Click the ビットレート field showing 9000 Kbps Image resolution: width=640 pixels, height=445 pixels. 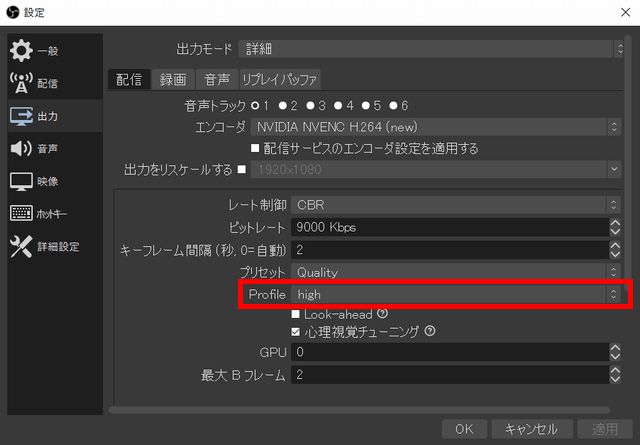450,227
